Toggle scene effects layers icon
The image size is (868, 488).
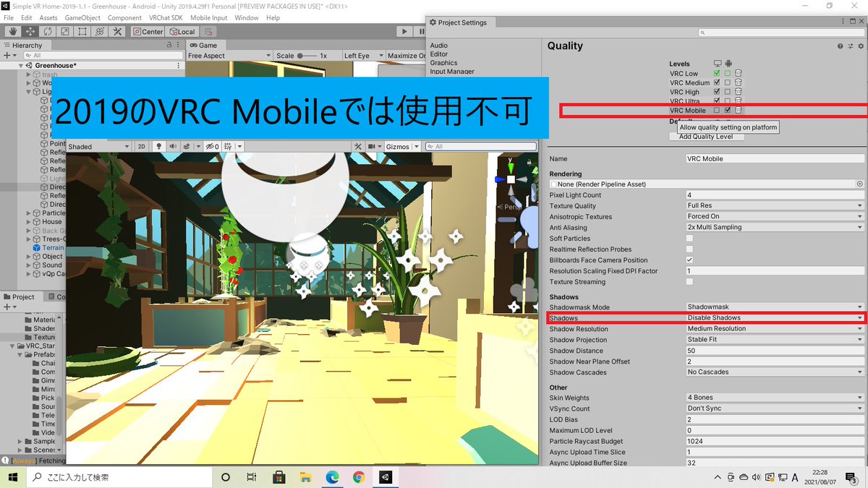pos(187,147)
